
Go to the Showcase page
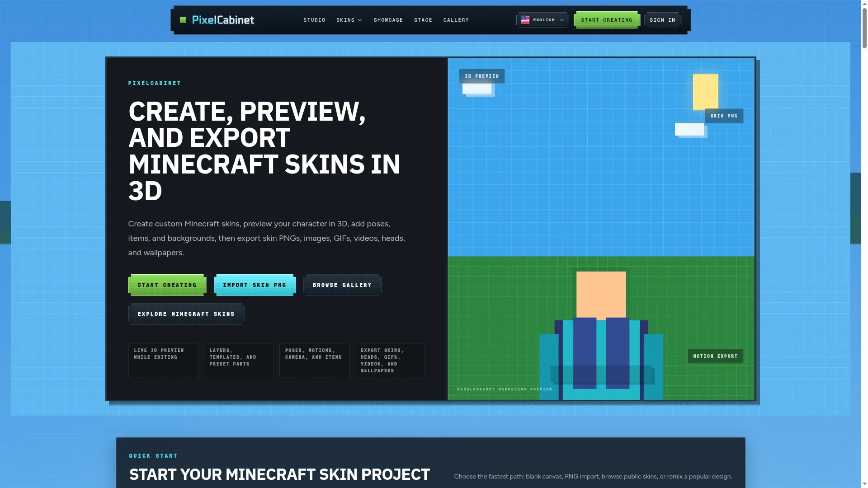[388, 20]
